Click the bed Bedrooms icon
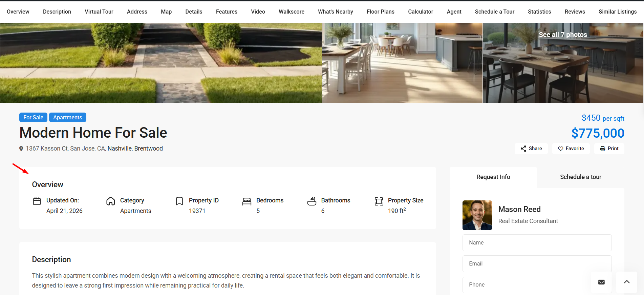The width and height of the screenshot is (644, 295). (247, 201)
